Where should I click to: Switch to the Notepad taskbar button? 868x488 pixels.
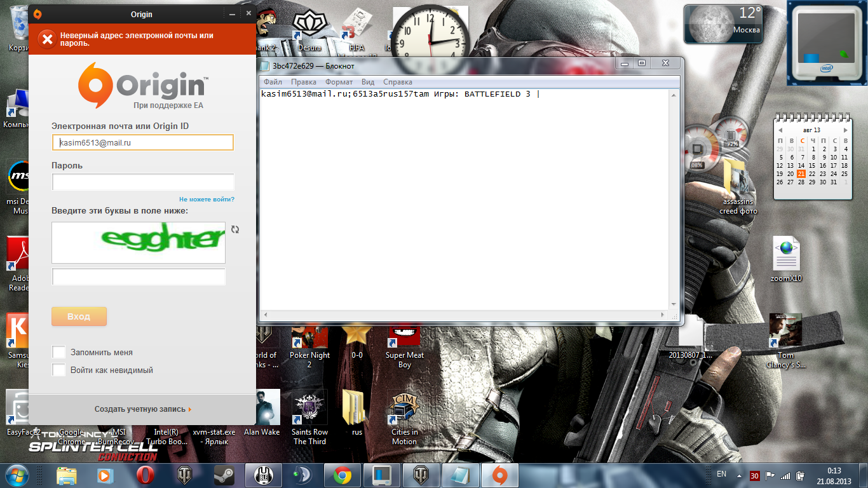click(x=460, y=475)
